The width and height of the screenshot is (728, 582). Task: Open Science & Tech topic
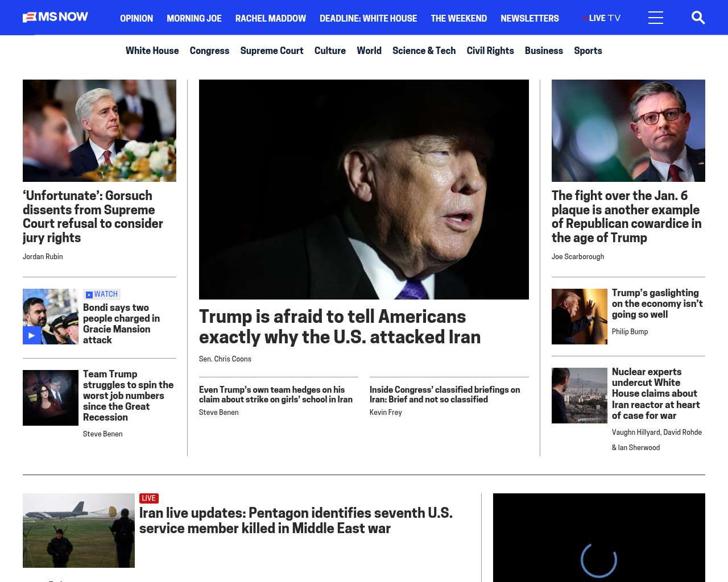point(424,51)
